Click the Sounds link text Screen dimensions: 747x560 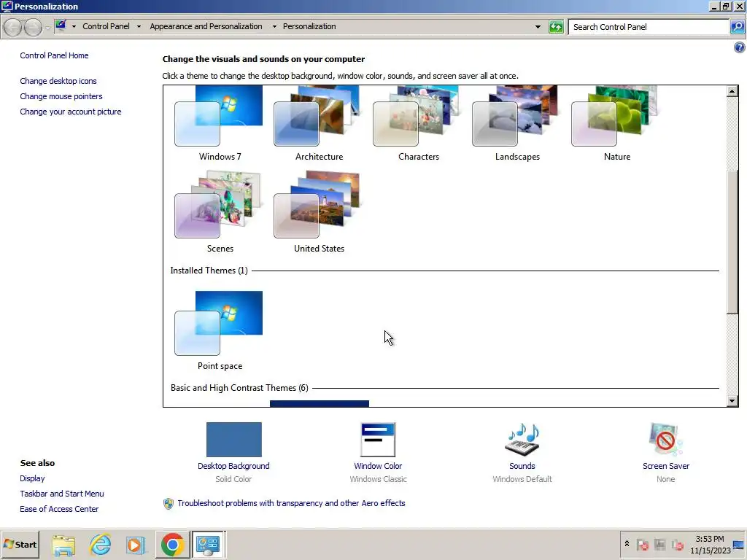pos(522,466)
